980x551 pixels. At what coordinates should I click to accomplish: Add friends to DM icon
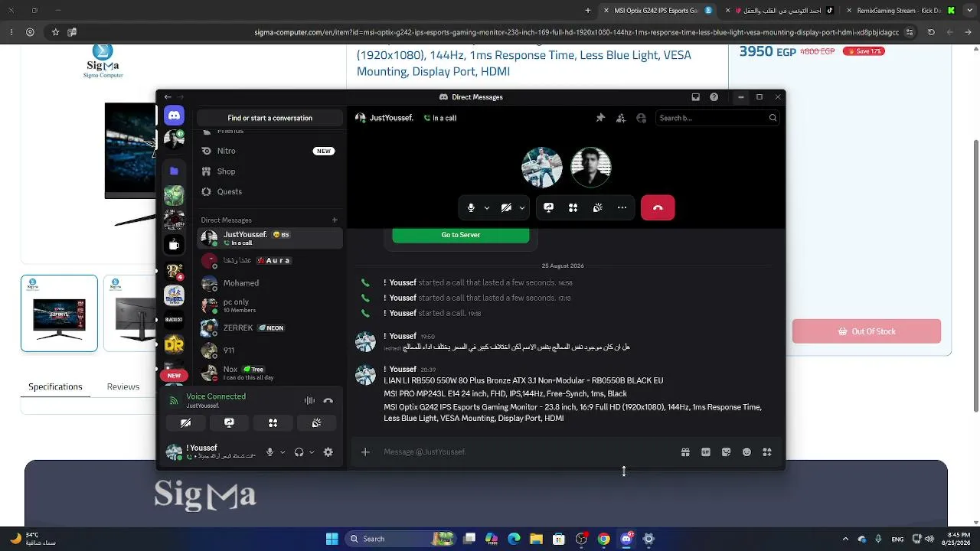(x=621, y=118)
